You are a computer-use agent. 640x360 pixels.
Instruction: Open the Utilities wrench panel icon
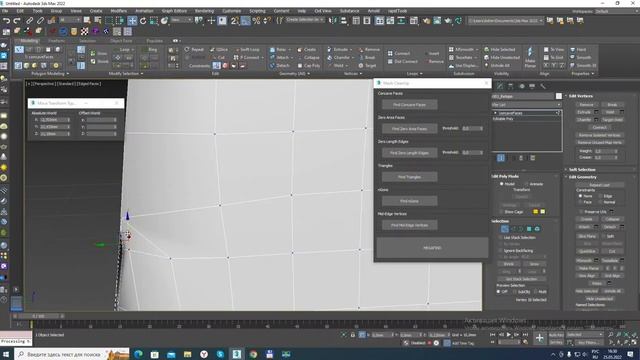point(542,86)
